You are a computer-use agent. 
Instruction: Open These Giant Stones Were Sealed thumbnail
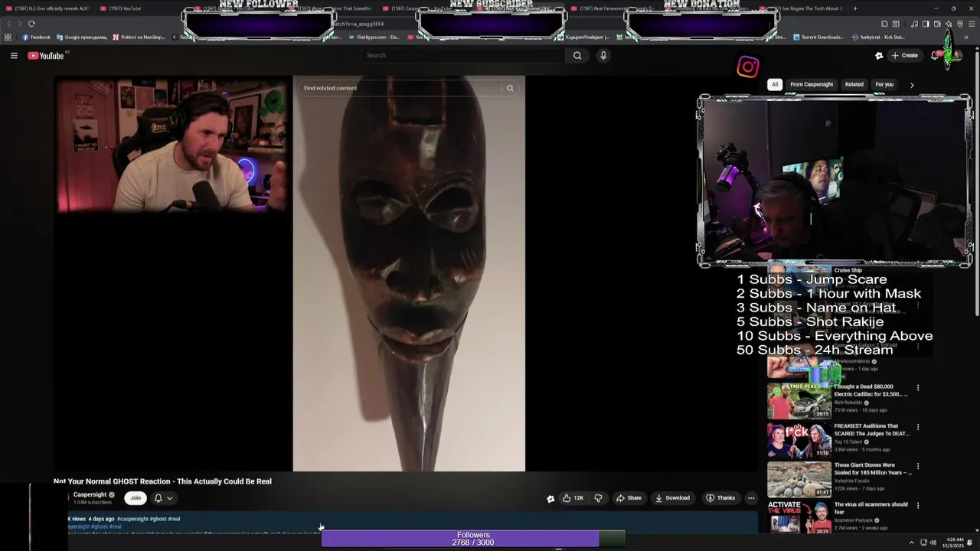pyautogui.click(x=799, y=478)
